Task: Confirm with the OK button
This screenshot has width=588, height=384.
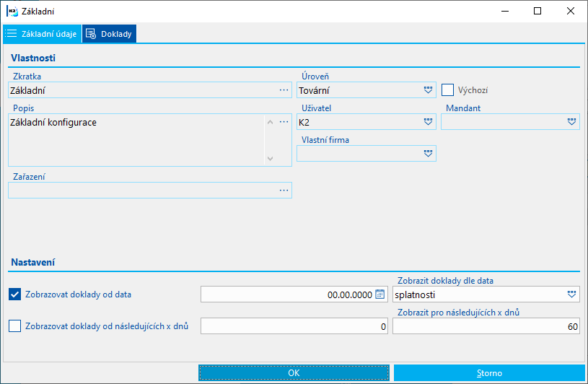Action: tap(294, 372)
